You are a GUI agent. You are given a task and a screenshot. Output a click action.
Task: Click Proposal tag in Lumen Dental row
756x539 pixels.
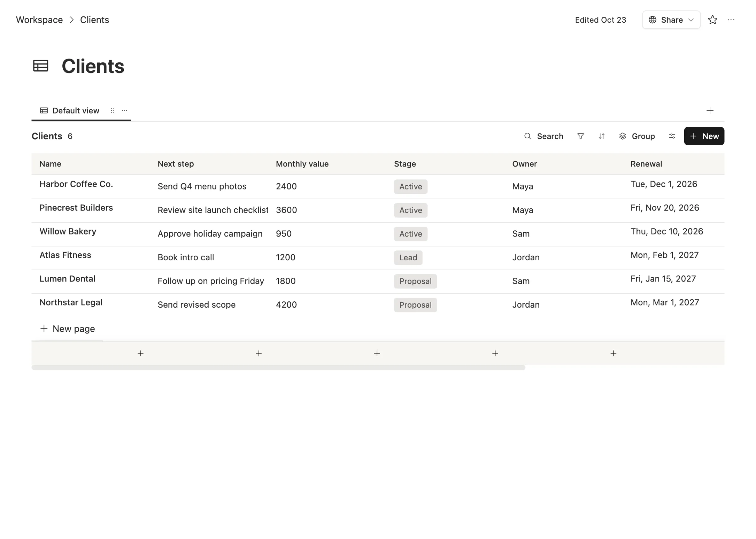[415, 281]
